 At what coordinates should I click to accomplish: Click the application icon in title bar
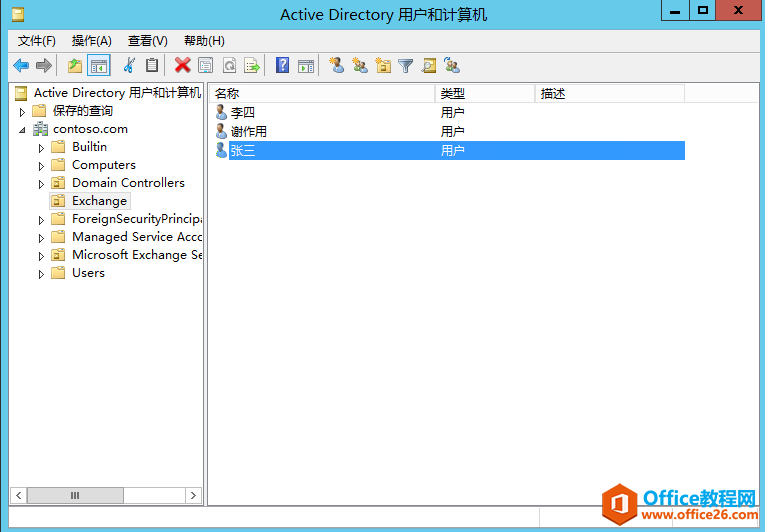coord(18,15)
